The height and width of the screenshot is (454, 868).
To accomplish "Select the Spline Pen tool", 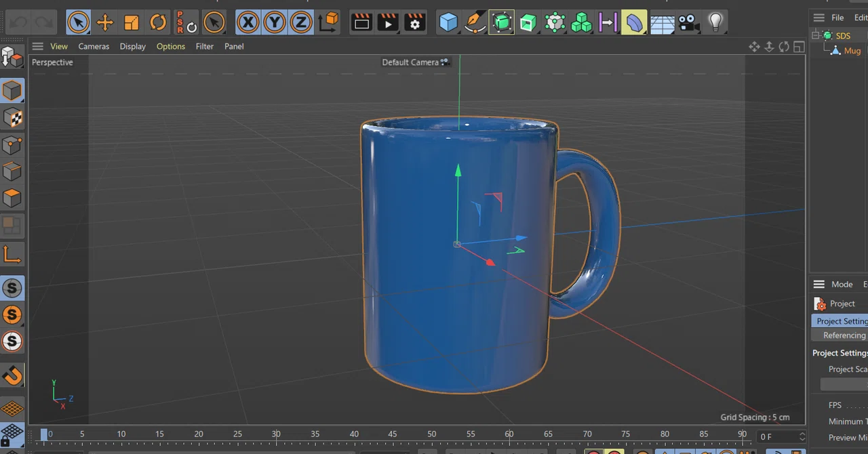I will tap(475, 22).
